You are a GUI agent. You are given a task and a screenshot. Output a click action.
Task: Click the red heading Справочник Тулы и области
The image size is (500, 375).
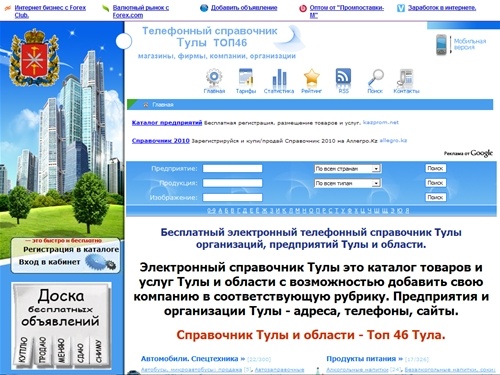[x=310, y=335]
